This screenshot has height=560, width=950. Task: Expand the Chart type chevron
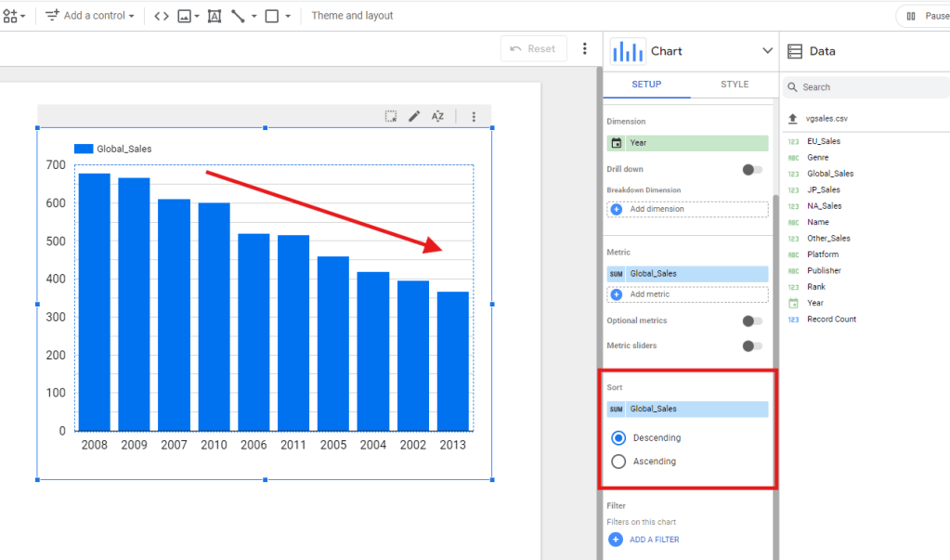[767, 51]
